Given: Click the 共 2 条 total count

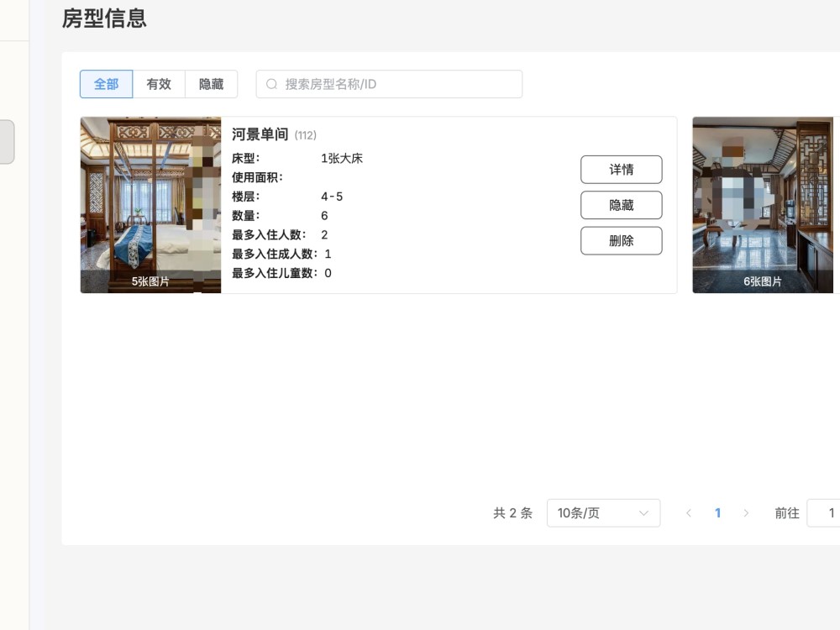Looking at the screenshot, I should tap(512, 513).
